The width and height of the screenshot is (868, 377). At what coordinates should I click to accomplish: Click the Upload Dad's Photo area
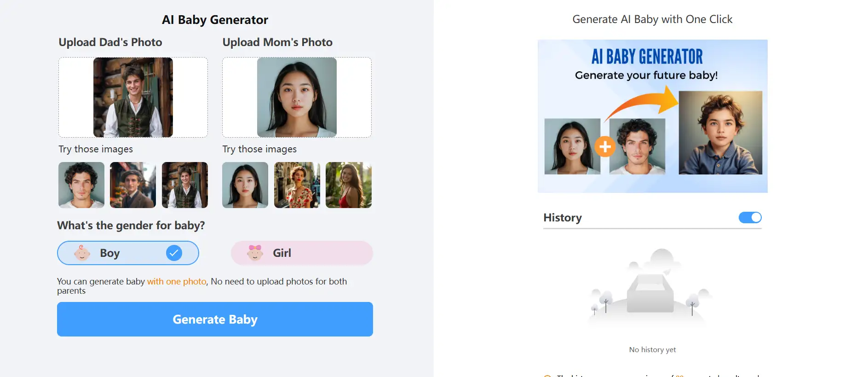[x=133, y=97]
